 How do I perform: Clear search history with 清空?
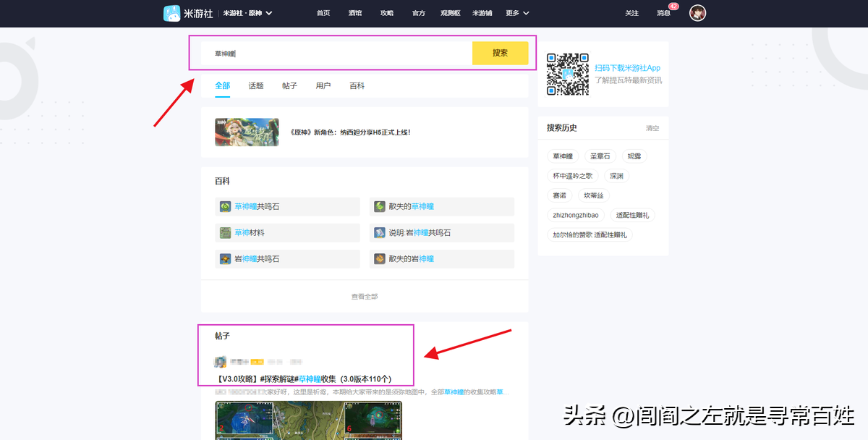[x=652, y=128]
